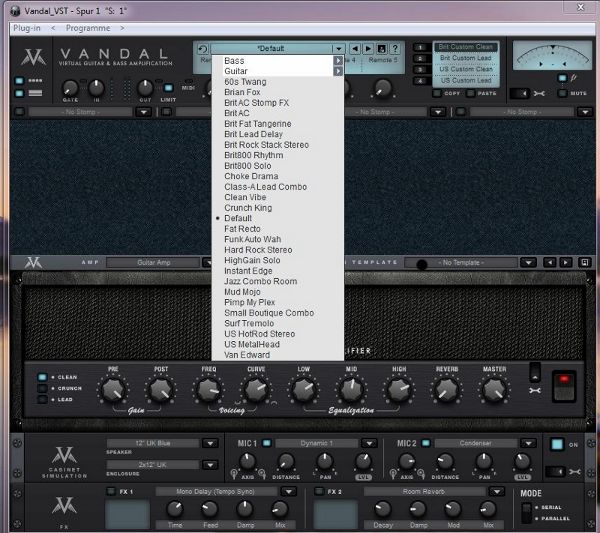600x533 pixels.
Task: Toggle cabinet simulation ON switch
Action: [x=557, y=445]
